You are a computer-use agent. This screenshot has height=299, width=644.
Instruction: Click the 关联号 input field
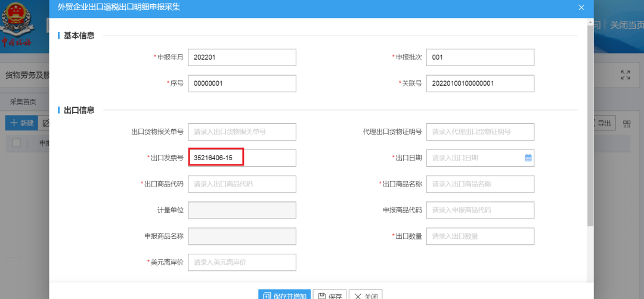pos(480,83)
